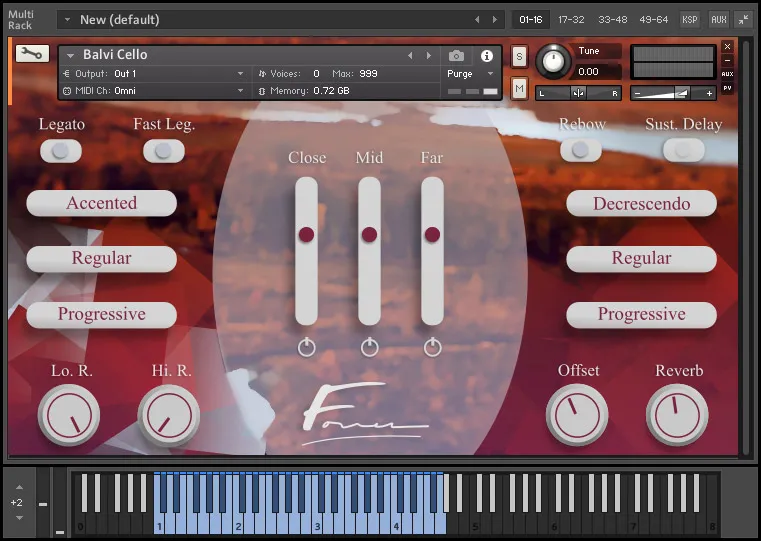Open instrument info with the i icon
The width and height of the screenshot is (761, 541).
point(486,56)
